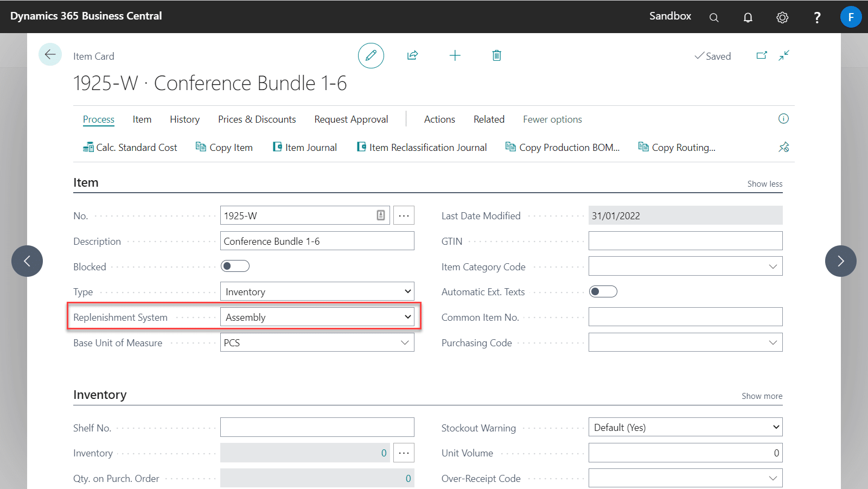Open the History menu

[184, 119]
